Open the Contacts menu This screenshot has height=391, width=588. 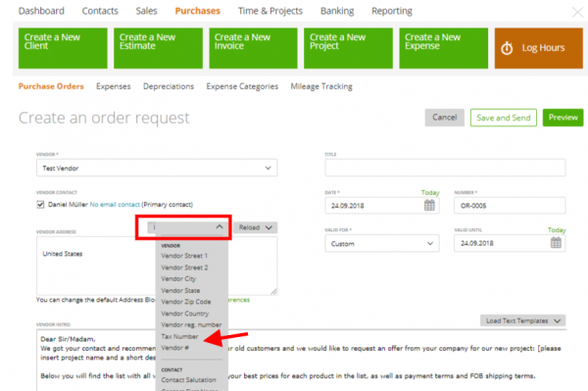pyautogui.click(x=100, y=11)
